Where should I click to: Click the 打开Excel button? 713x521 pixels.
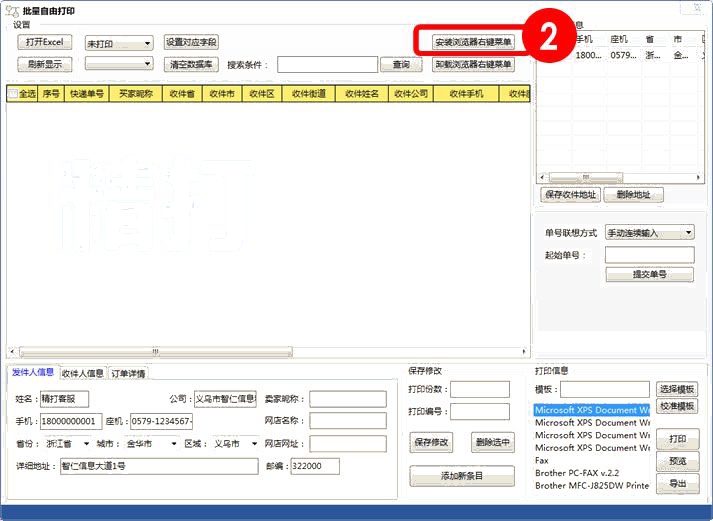[x=44, y=42]
